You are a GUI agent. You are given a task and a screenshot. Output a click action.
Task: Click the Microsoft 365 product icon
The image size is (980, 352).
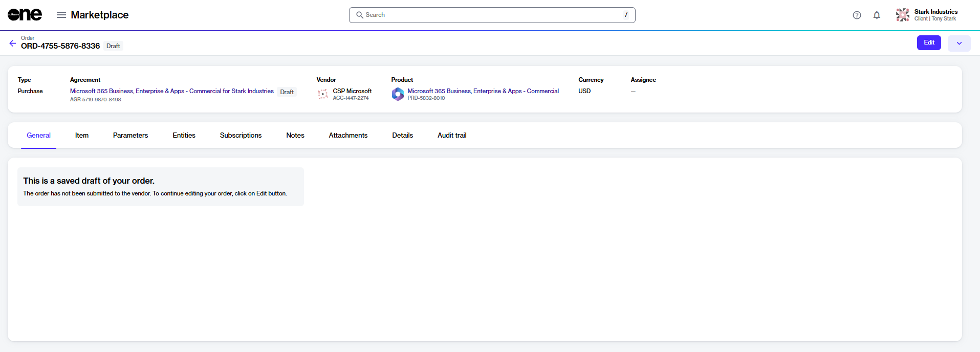point(398,94)
